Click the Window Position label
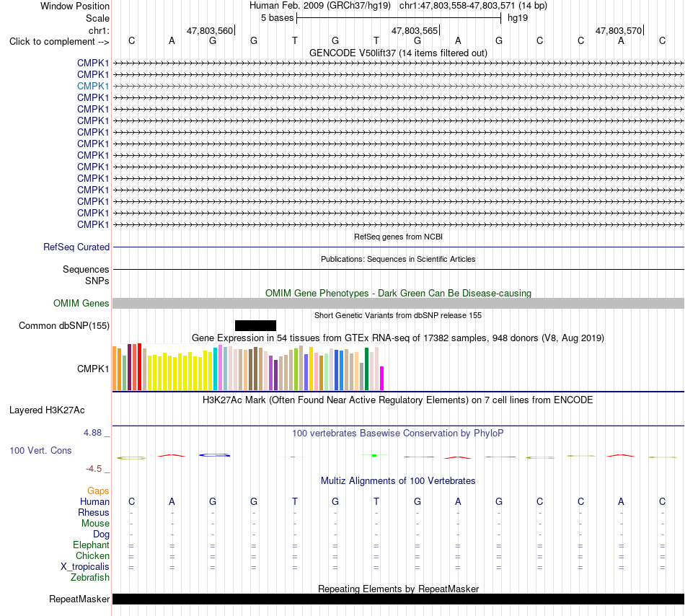 click(75, 6)
